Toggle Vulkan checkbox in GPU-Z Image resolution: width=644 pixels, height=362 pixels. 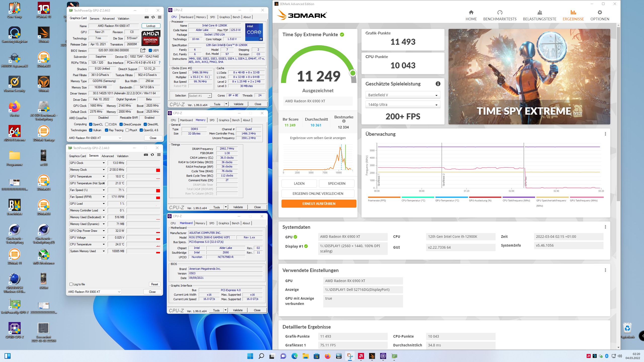pos(91,130)
